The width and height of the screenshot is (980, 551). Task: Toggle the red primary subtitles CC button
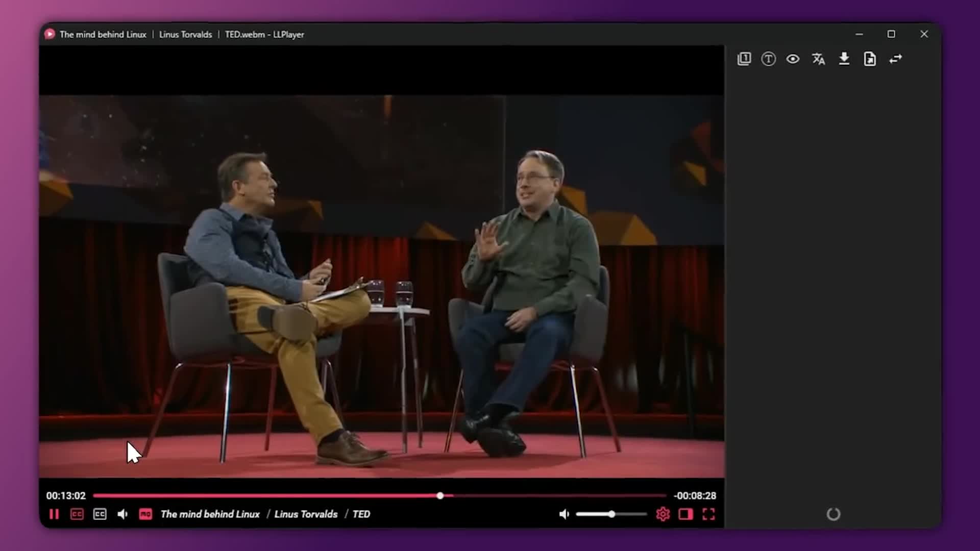click(x=77, y=514)
